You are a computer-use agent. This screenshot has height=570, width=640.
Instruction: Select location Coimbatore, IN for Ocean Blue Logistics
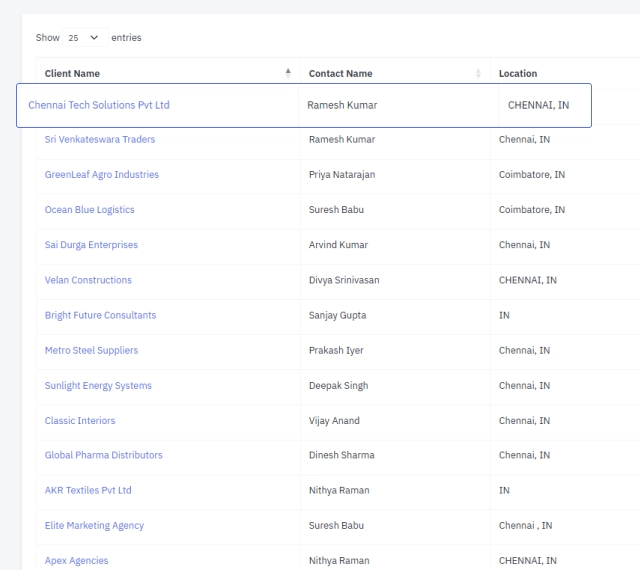tap(532, 210)
